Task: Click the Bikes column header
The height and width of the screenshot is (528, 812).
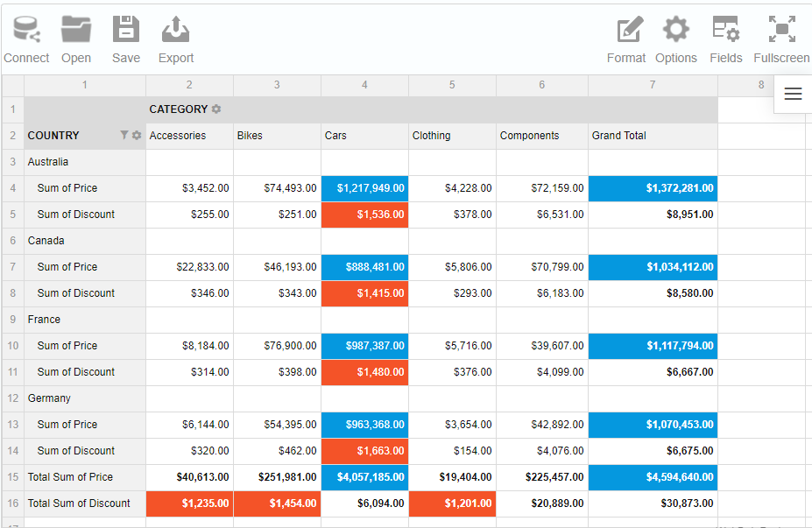Action: tap(250, 136)
